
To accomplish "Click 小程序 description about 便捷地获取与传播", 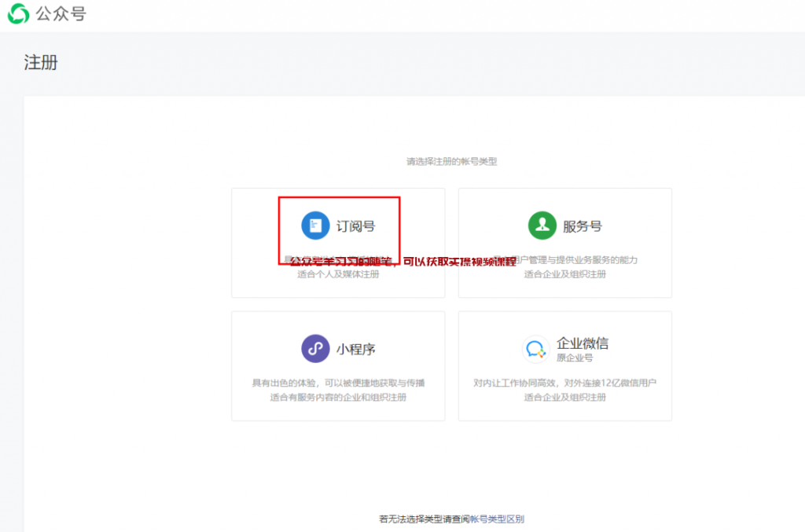I will pos(338,383).
